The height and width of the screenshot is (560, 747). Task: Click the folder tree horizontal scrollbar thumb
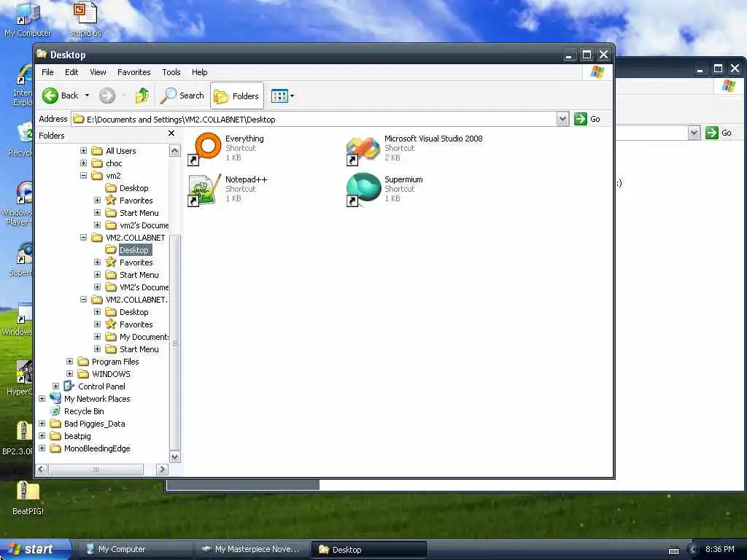96,470
